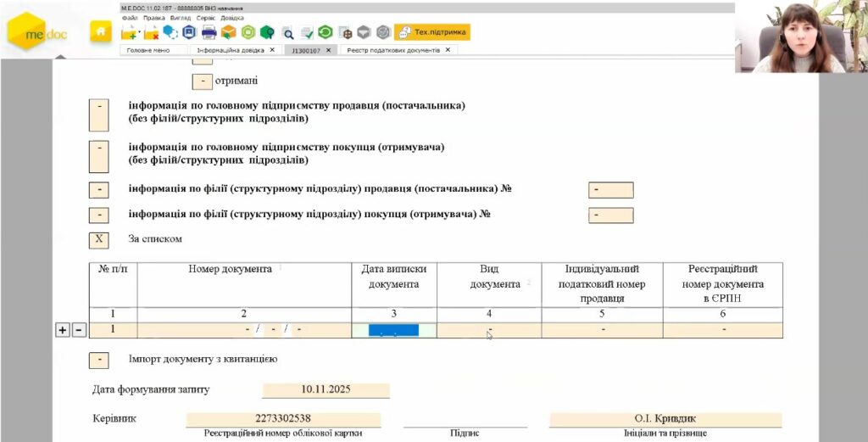
Task: Check the 'отримані' checkbox
Action: pos(202,81)
